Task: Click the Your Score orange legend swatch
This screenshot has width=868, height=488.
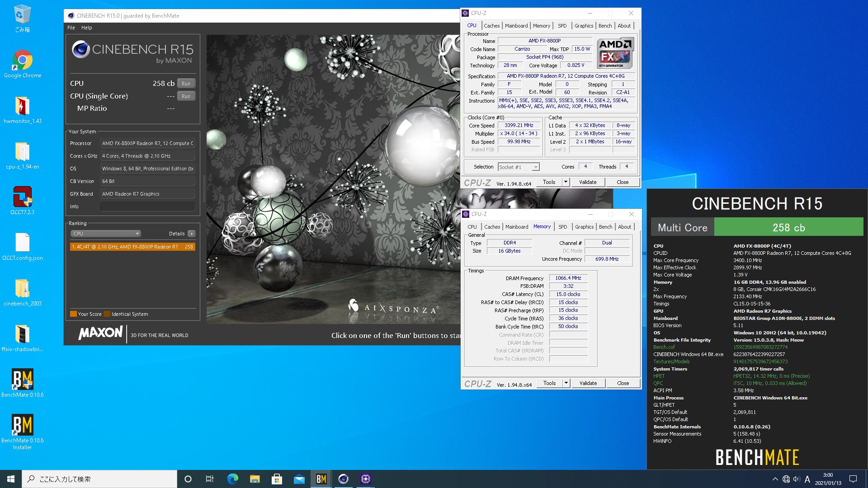Action: point(73,314)
